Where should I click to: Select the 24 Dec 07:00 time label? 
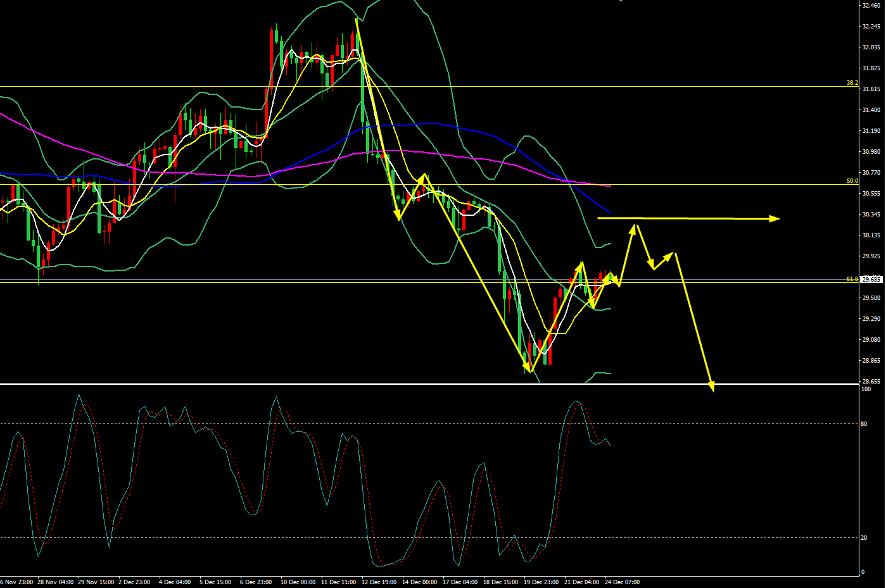click(622, 582)
